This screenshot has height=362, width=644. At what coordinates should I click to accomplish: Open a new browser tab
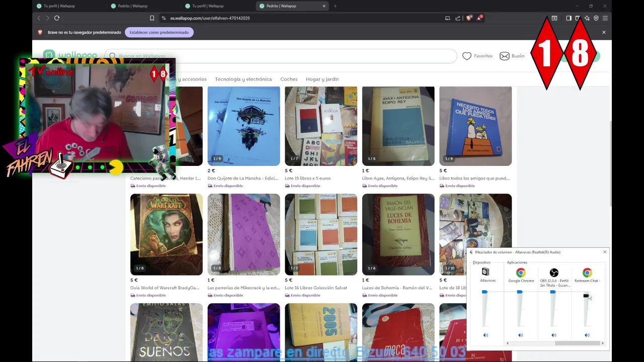(x=335, y=6)
